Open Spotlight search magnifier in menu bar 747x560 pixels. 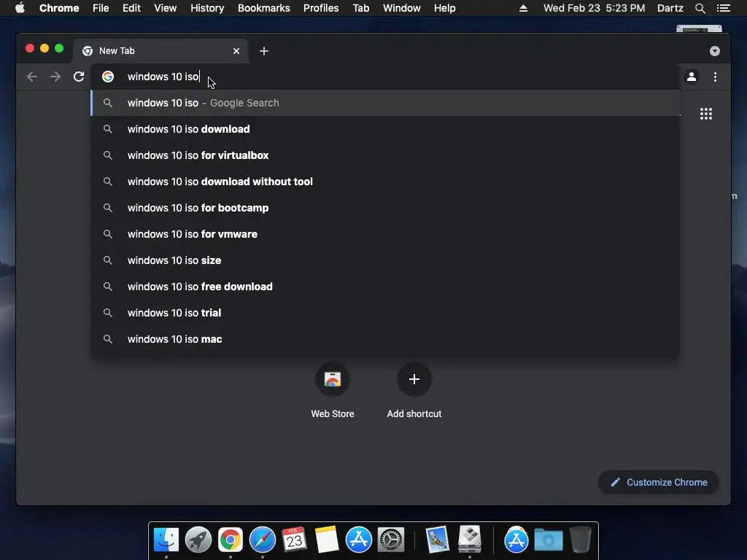(700, 8)
